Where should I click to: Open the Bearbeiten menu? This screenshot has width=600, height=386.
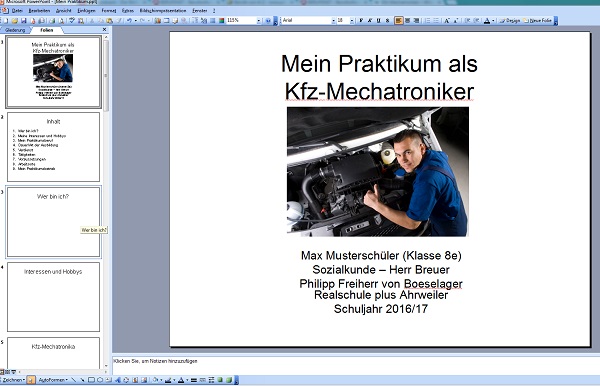(39, 11)
